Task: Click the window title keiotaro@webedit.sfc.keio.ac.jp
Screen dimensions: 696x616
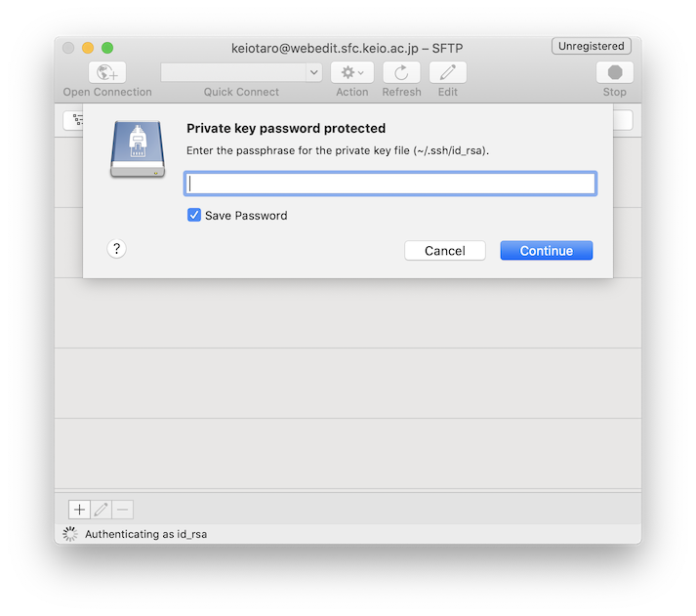Action: pyautogui.click(x=347, y=47)
